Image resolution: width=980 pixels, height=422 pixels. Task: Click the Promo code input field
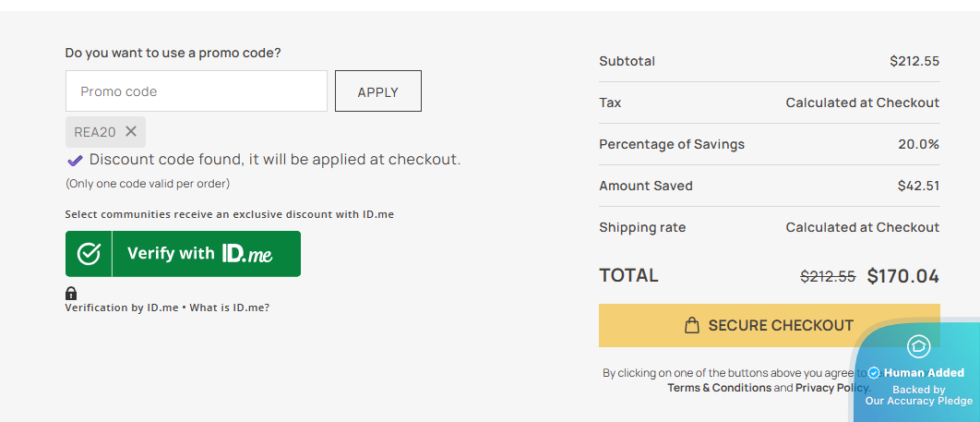196,91
